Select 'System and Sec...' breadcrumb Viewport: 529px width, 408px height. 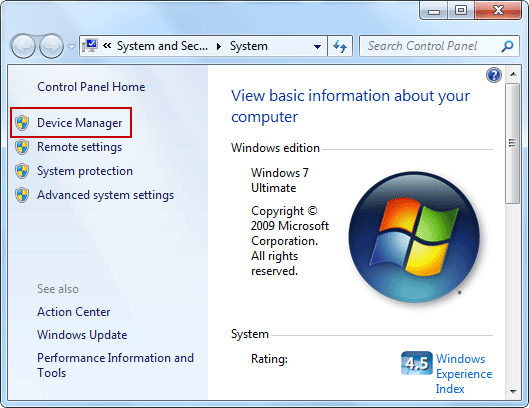tap(162, 46)
